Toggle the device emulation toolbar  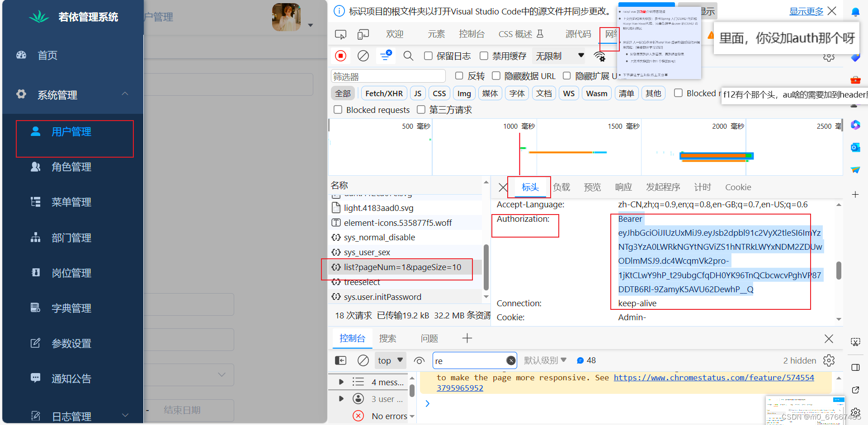[x=363, y=34]
